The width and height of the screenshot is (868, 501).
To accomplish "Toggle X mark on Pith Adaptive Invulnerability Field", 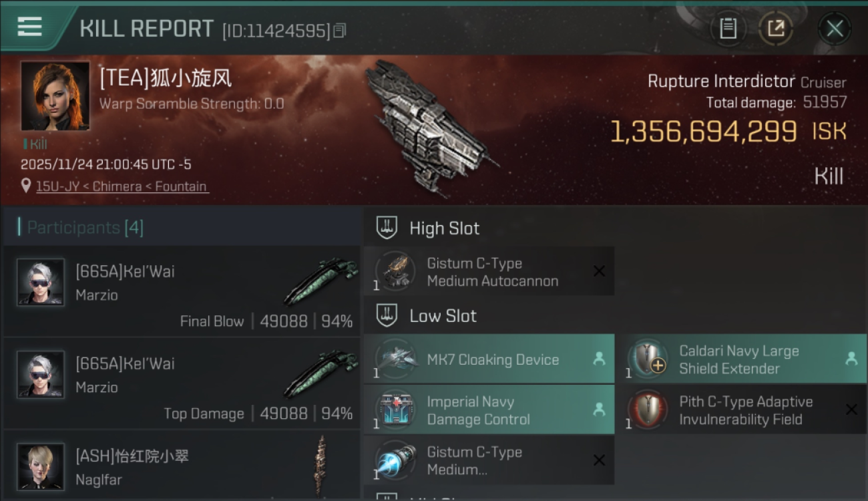I will (851, 409).
